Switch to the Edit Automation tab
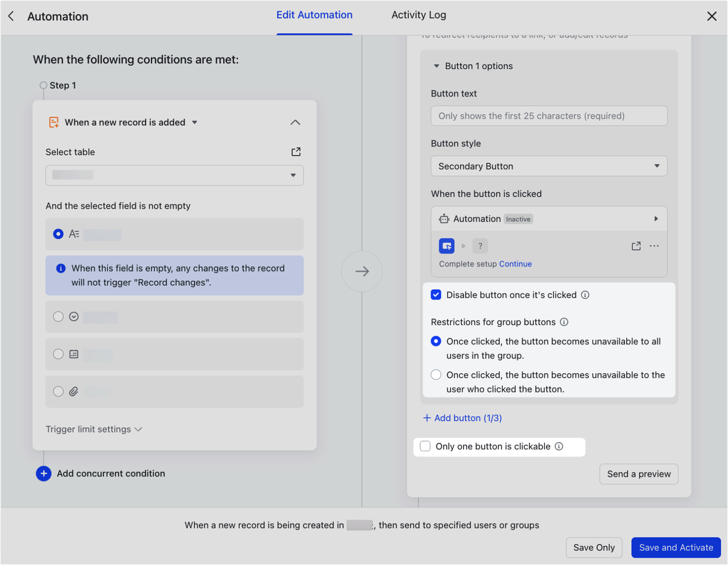Image resolution: width=728 pixels, height=565 pixels. [x=315, y=15]
